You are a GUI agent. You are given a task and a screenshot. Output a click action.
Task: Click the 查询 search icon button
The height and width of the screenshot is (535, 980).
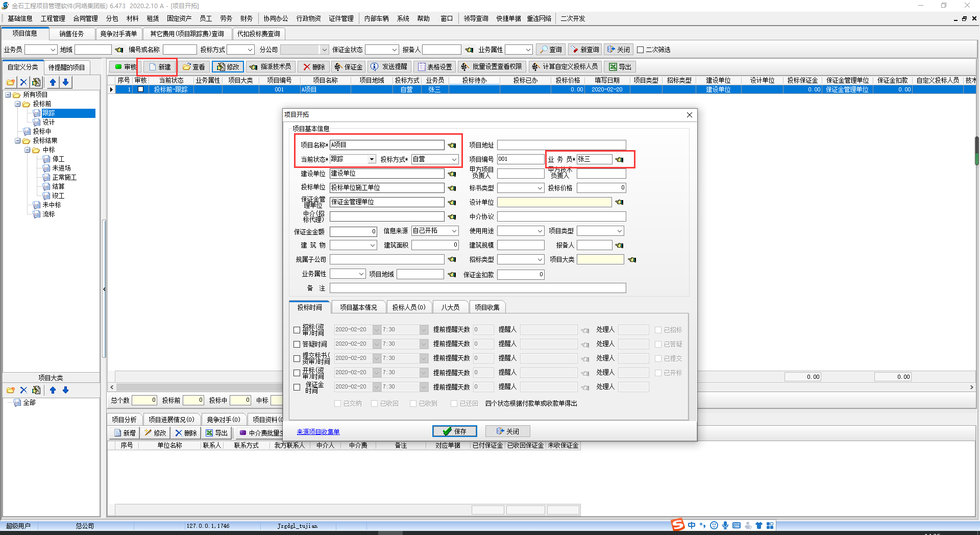(551, 50)
